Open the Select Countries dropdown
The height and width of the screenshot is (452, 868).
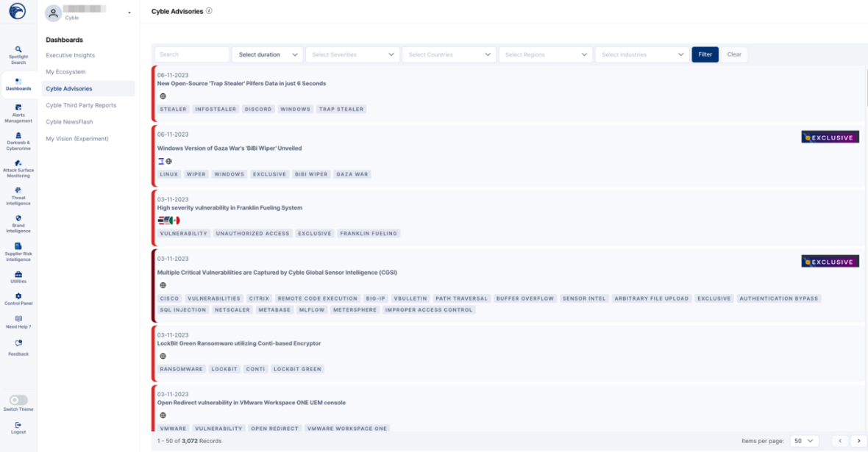click(449, 55)
